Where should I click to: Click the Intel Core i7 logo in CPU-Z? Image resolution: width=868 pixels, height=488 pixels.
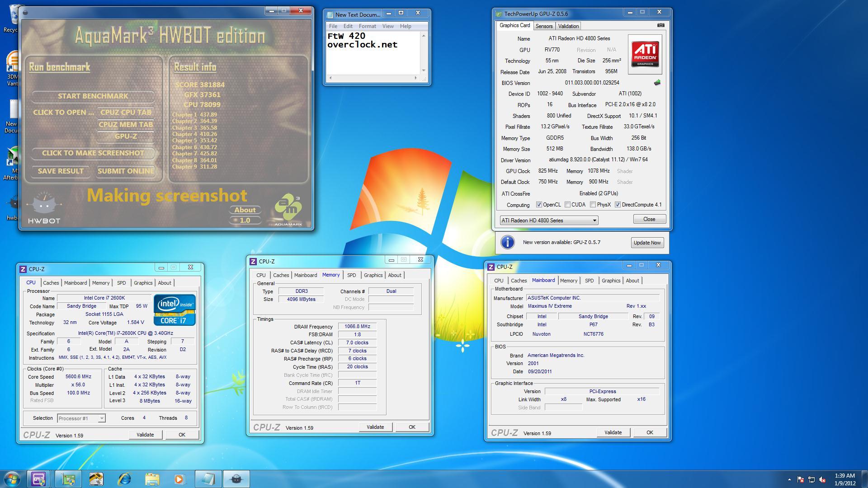click(175, 310)
